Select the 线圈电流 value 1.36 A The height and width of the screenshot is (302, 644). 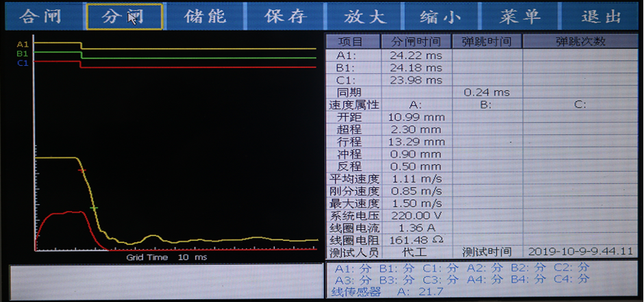[x=417, y=228]
